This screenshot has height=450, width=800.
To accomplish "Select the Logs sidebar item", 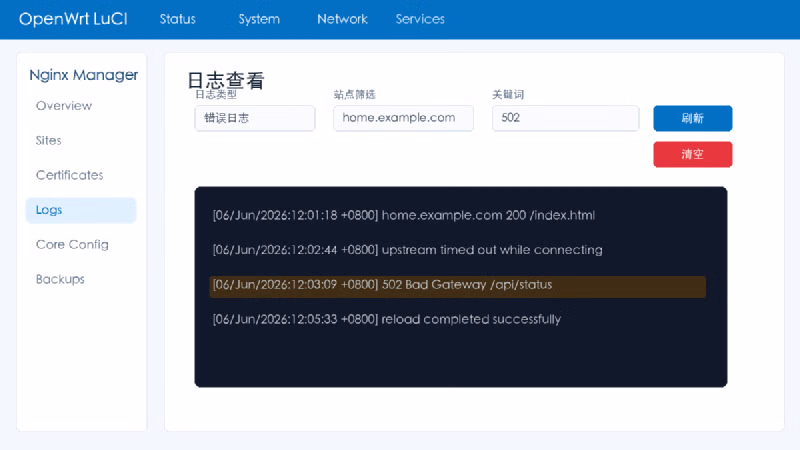I will (x=81, y=210).
